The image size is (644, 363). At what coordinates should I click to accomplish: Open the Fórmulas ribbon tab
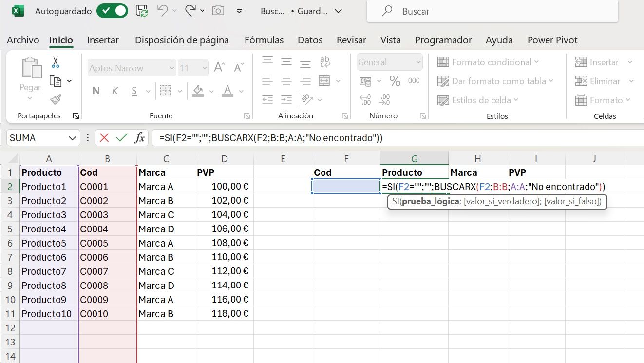point(264,40)
